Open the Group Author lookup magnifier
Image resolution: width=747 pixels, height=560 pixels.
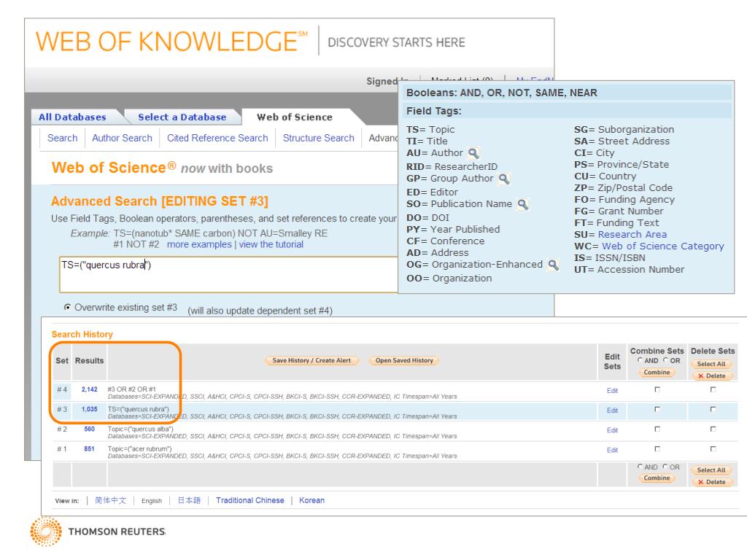(x=503, y=178)
